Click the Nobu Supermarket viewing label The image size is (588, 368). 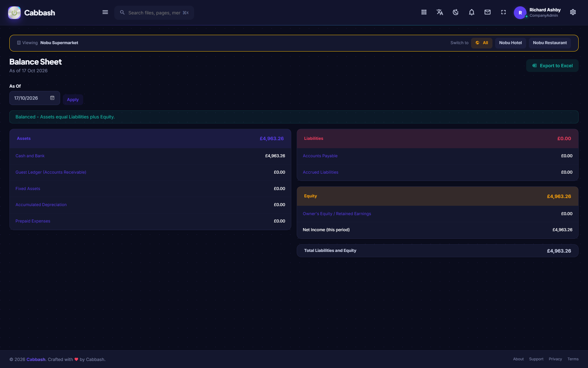click(x=59, y=43)
